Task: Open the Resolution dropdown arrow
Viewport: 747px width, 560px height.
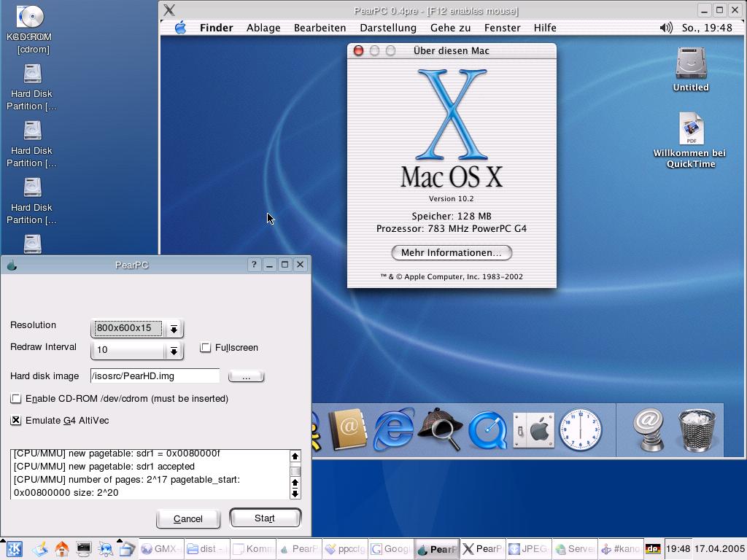Action: pyautogui.click(x=174, y=329)
